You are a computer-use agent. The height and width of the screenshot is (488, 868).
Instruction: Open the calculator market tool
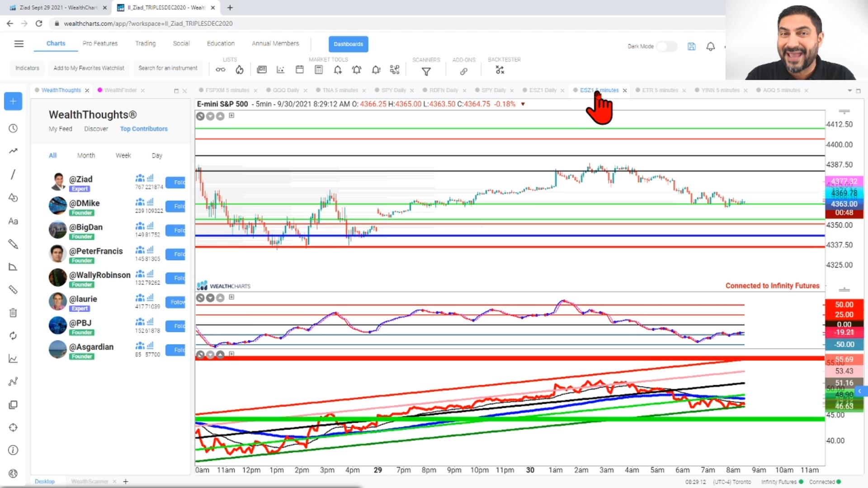pos(319,70)
